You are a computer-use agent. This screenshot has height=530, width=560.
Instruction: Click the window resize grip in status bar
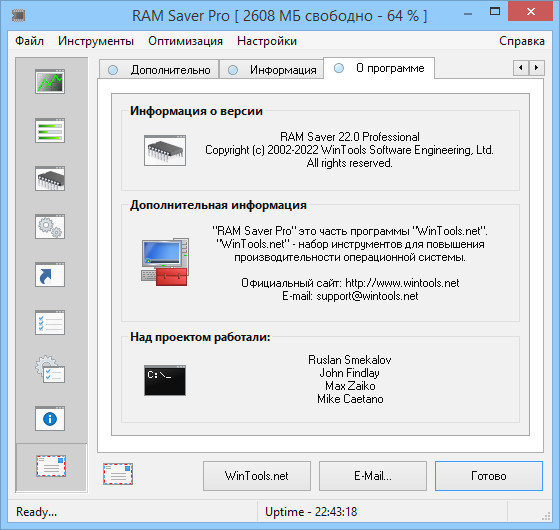click(546, 517)
